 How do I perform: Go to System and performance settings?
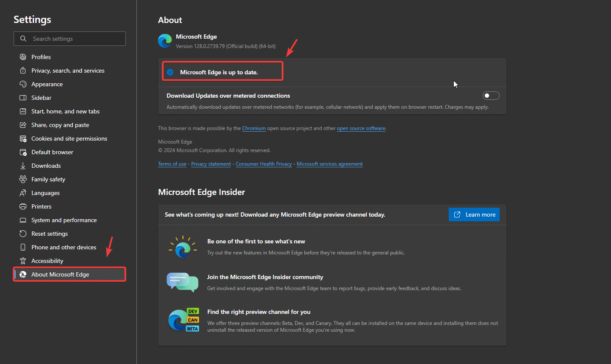tap(64, 220)
